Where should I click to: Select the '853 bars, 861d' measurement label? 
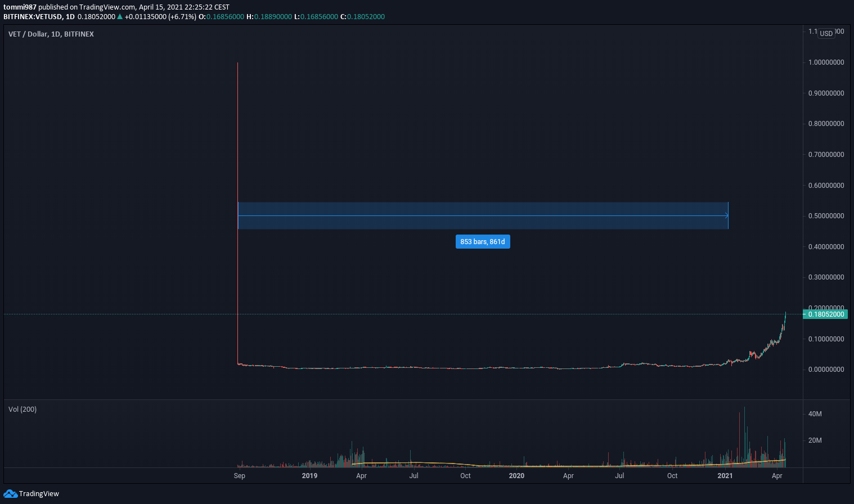[x=483, y=242]
